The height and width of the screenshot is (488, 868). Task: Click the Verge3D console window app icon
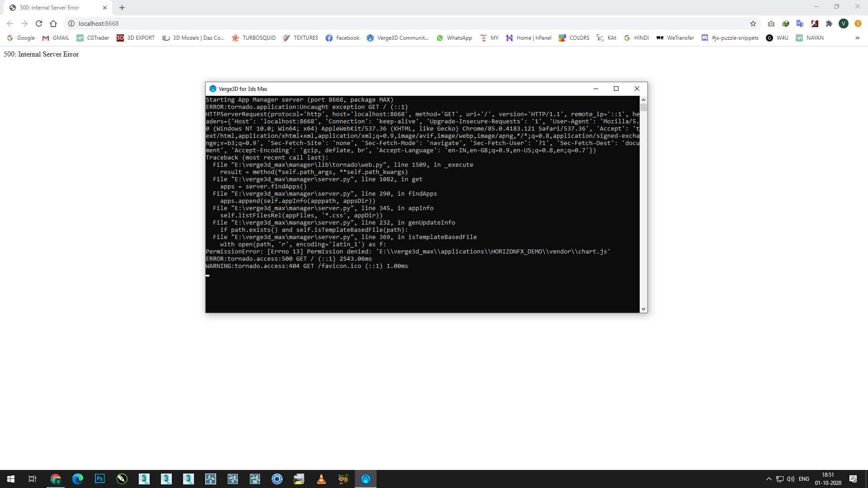point(212,89)
